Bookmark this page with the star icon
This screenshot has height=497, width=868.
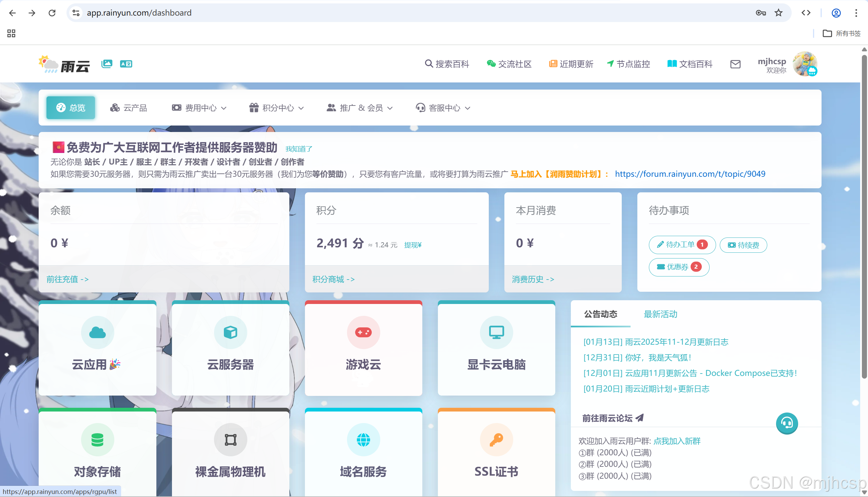[x=778, y=13]
